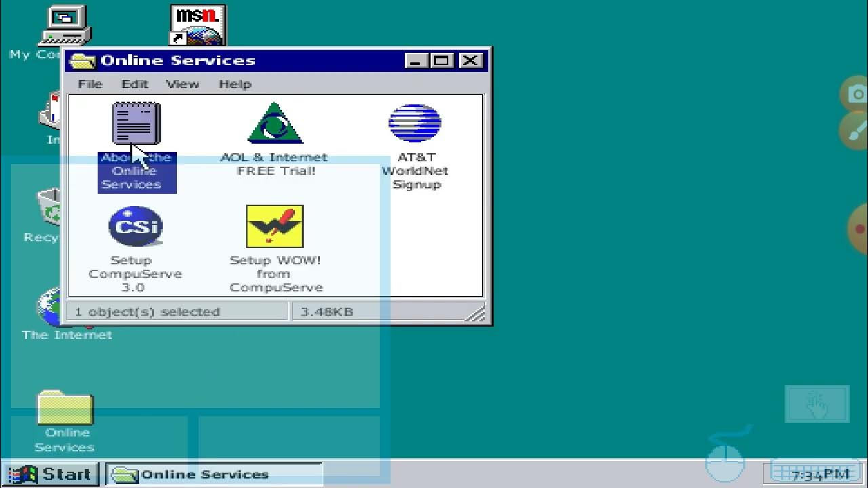Open the Edit menu
This screenshot has width=868, height=488.
pyautogui.click(x=135, y=84)
